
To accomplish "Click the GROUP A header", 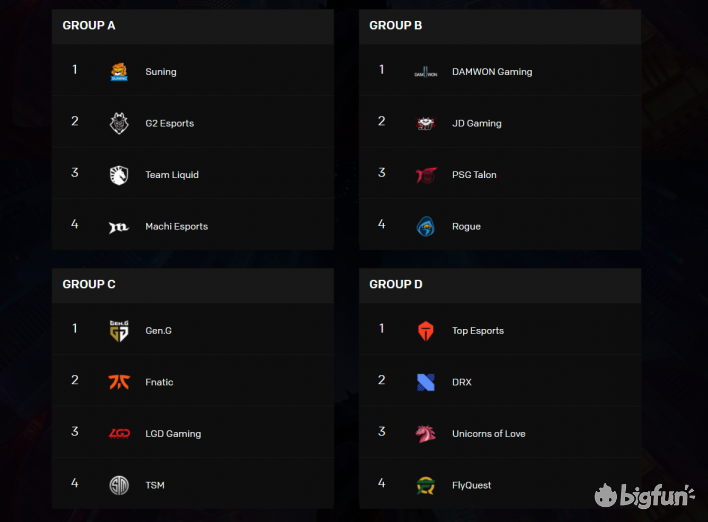I will tap(89, 26).
